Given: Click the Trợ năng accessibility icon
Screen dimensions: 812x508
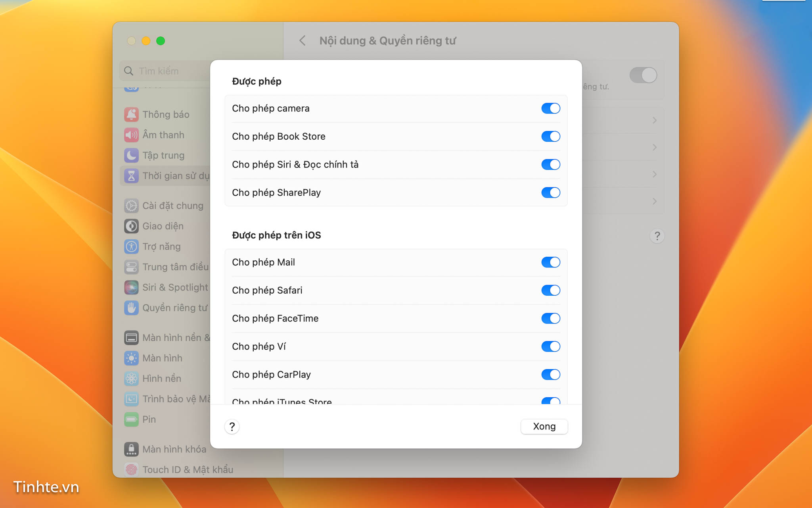Looking at the screenshot, I should pyautogui.click(x=131, y=246).
